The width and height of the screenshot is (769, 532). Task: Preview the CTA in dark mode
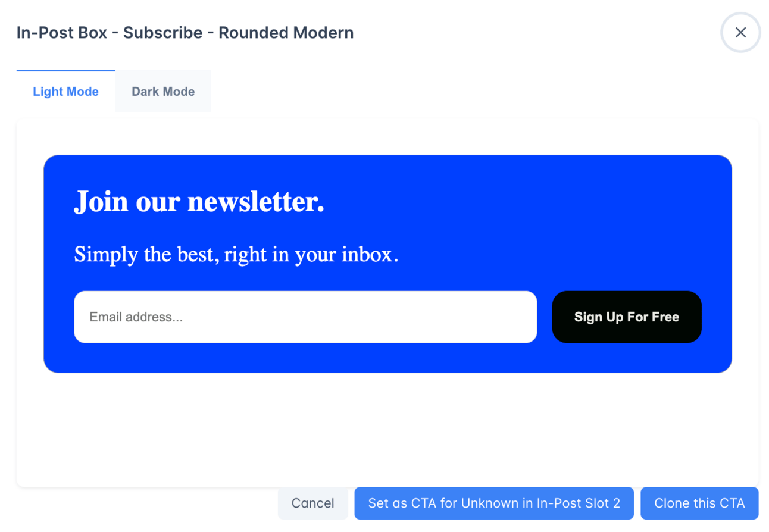pyautogui.click(x=163, y=92)
